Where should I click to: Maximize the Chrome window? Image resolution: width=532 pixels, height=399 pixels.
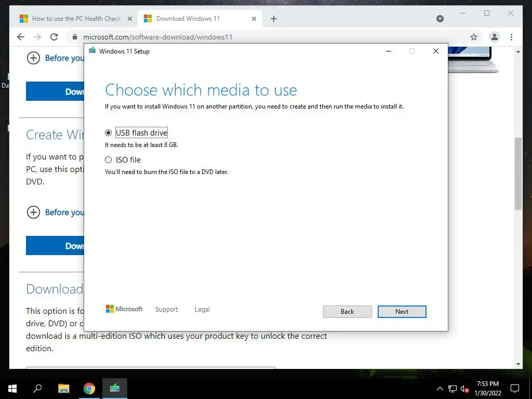pyautogui.click(x=486, y=13)
